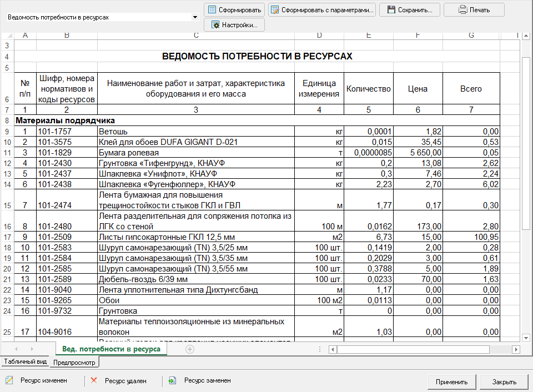The height and width of the screenshot is (392, 533).
Task: Select column header C
Action: 196,36
